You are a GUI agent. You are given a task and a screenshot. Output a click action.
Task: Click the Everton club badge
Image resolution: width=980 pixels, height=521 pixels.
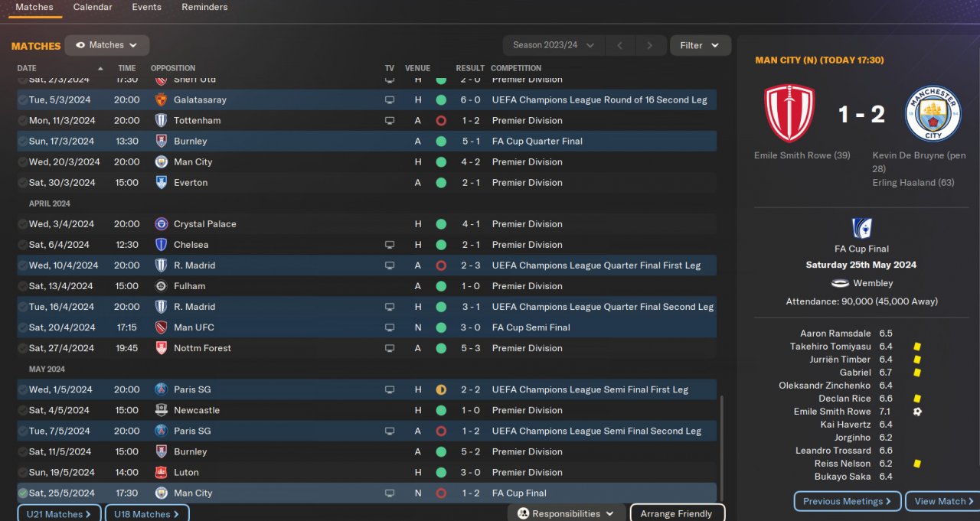(x=161, y=182)
